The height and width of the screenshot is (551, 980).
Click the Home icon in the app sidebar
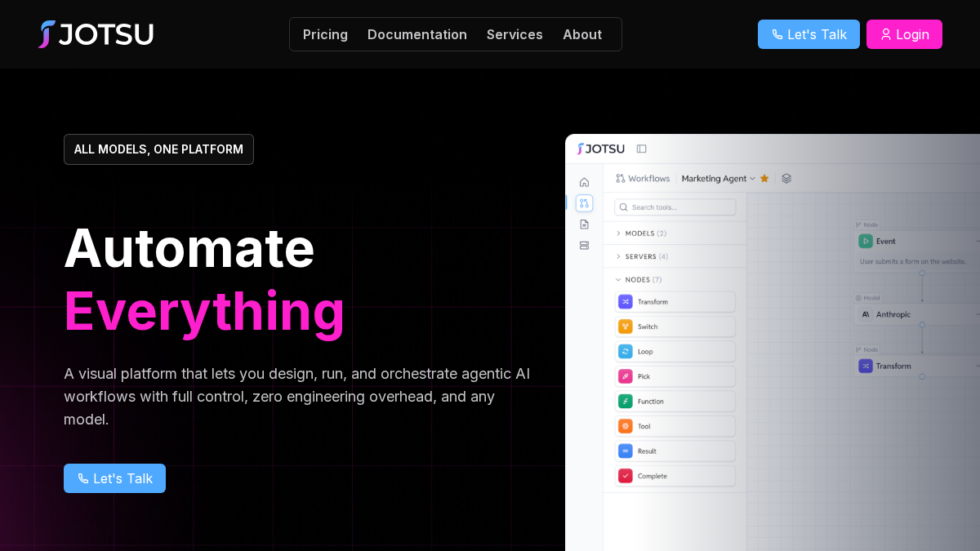[x=584, y=182]
